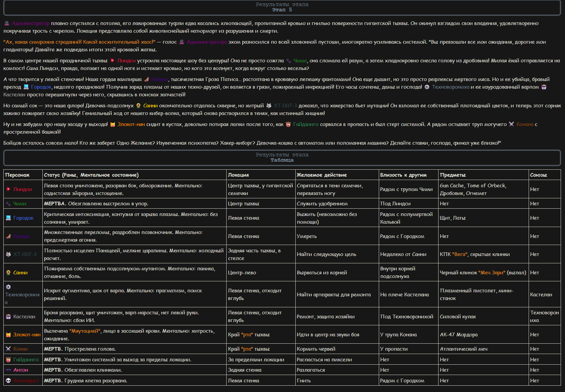The width and height of the screenshot is (565, 392).
Task: Click the Злокот-нян cat icon in the table
Action: [x=8, y=335]
